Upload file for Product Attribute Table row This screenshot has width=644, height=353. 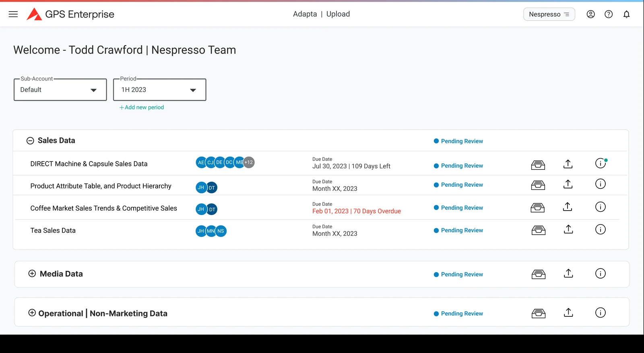tap(568, 184)
